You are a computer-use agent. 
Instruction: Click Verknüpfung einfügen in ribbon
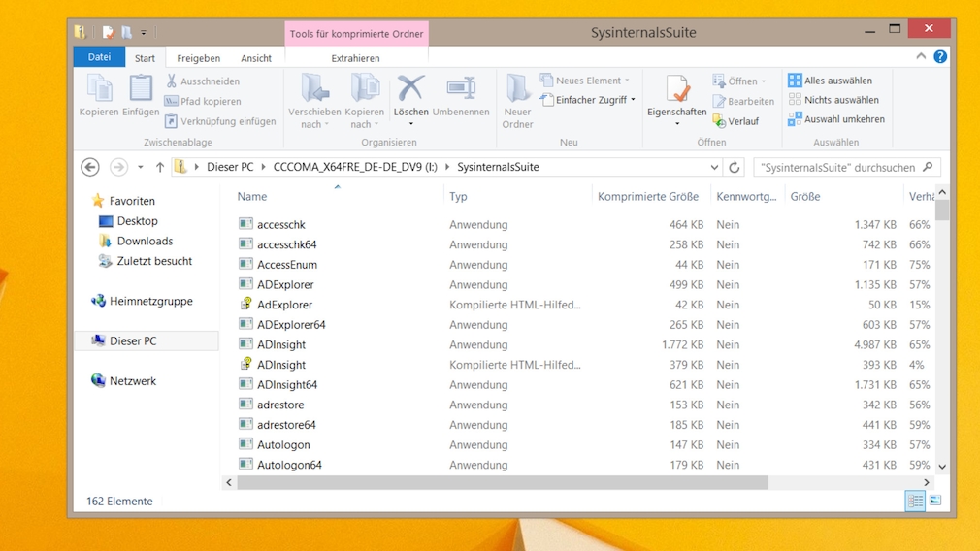[220, 121]
